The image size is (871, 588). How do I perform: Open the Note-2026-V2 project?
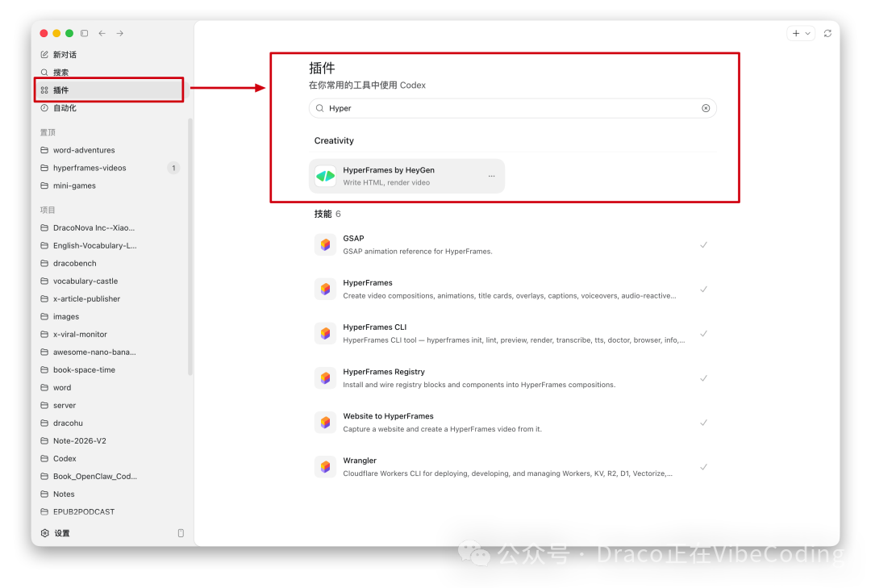(110, 441)
